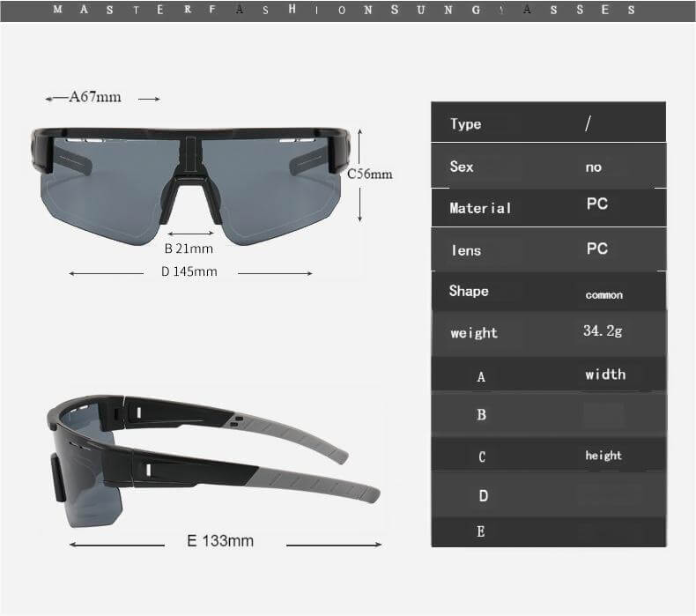The image size is (696, 616).
Task: Select the Material row label
Action: pyautogui.click(x=480, y=208)
